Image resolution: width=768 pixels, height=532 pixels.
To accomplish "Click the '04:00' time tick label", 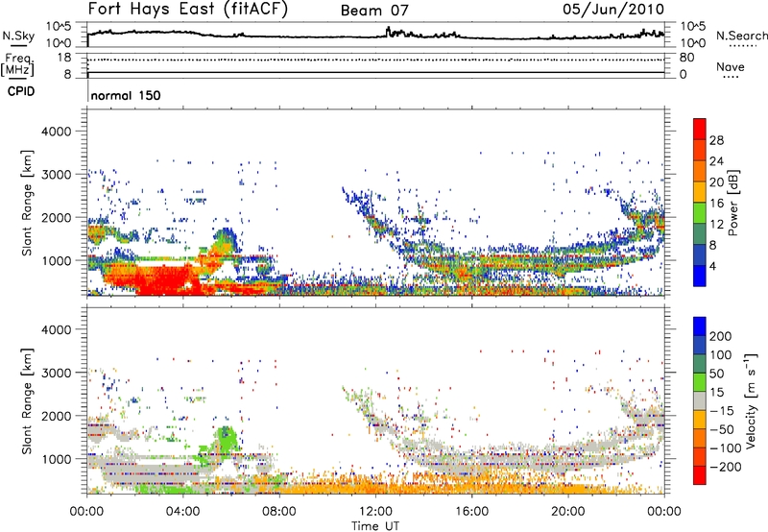I will [183, 512].
